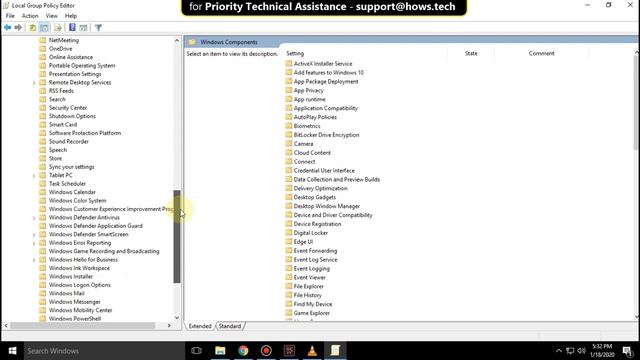Open Task View from the taskbar
The height and width of the screenshot is (360, 640).
(196, 351)
